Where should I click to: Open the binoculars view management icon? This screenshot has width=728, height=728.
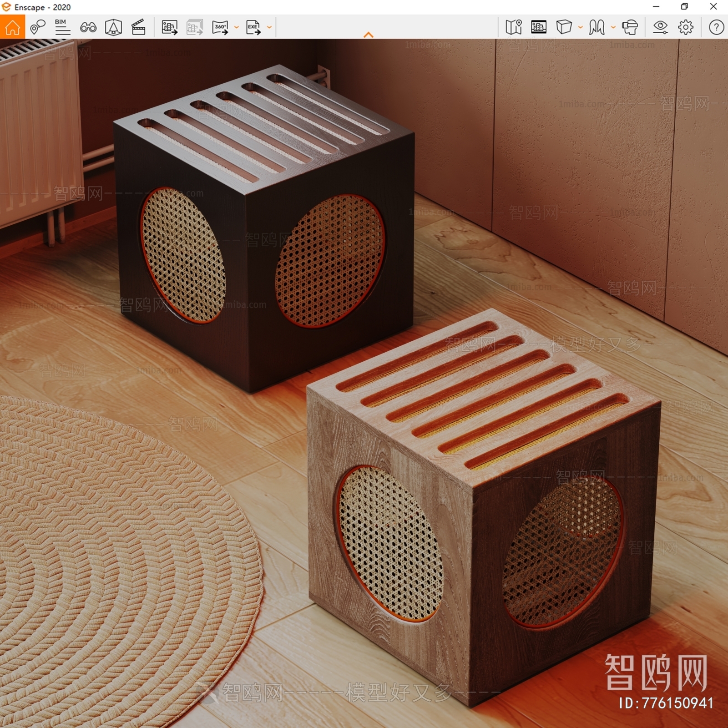click(88, 27)
